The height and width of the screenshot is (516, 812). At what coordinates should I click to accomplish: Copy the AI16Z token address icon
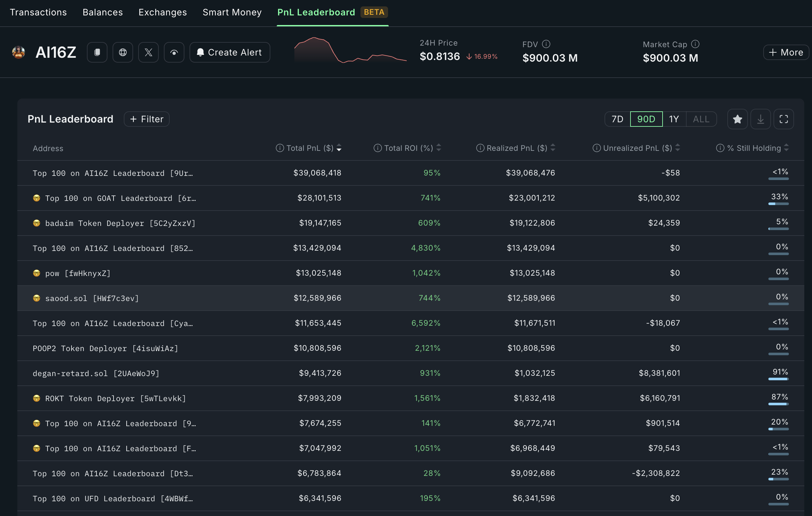click(x=97, y=52)
